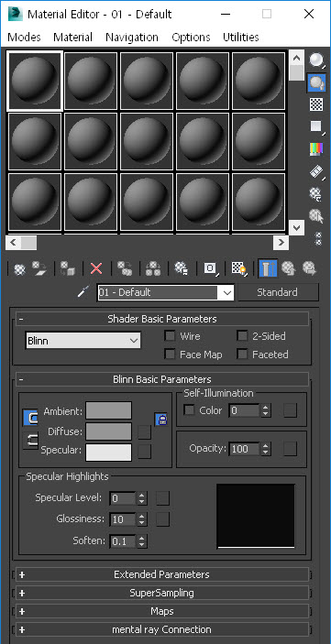This screenshot has height=644, width=331.
Task: Open the Utilities menu
Action: click(x=241, y=38)
